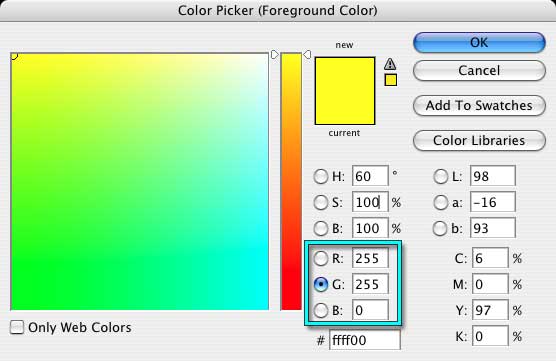Click the small in-gamut color swatch below warning
Screen dimensions: 556x361
pyautogui.click(x=390, y=80)
